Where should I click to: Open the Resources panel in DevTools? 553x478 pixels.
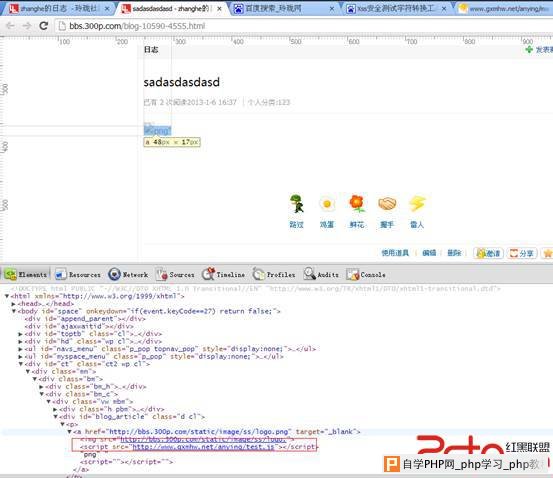78,274
